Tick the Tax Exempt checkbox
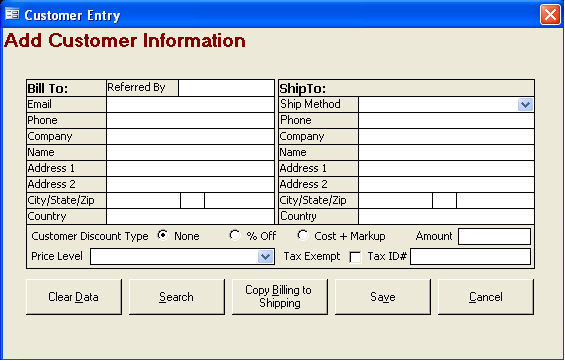Screen dimensions: 565x361 [x=355, y=257]
